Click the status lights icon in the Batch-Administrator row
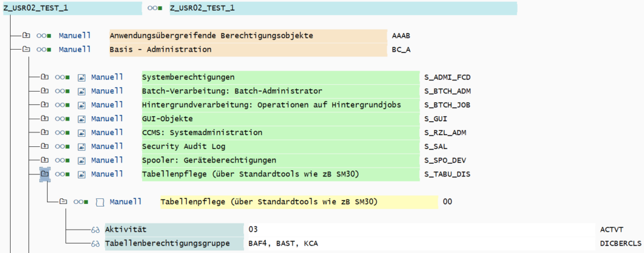The image size is (644, 253). (x=62, y=91)
